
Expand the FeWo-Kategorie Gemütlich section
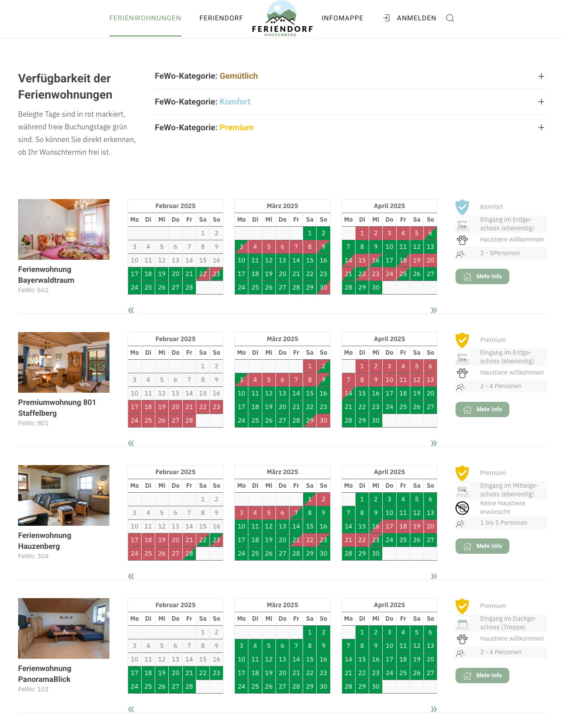pyautogui.click(x=541, y=76)
